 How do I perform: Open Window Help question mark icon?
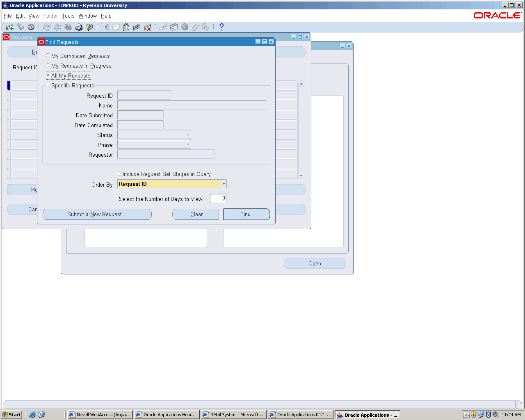221,27
